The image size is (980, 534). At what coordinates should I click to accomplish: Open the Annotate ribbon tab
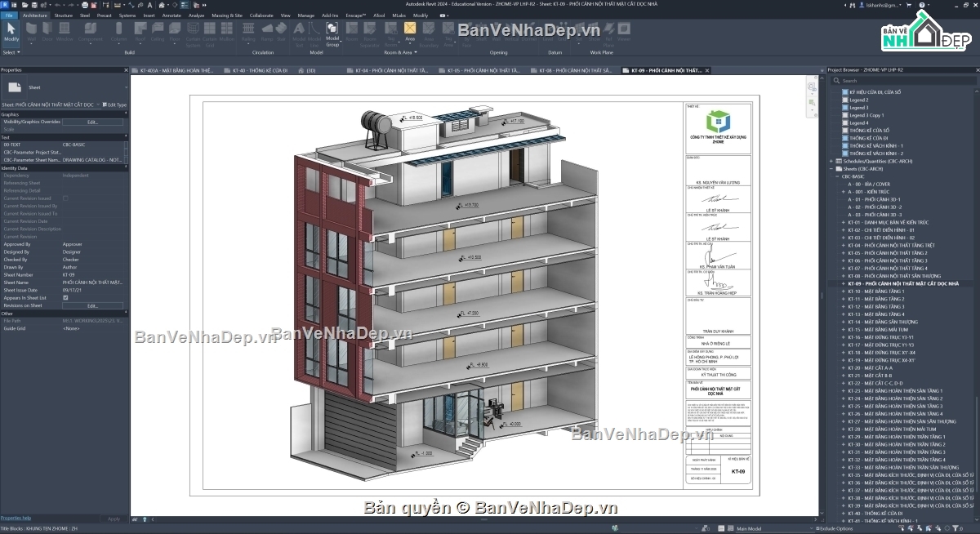[171, 15]
